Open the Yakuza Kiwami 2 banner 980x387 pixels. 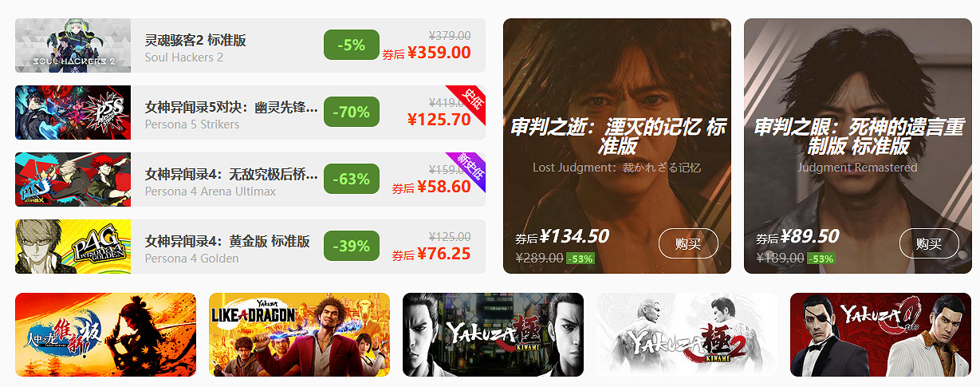(687, 334)
